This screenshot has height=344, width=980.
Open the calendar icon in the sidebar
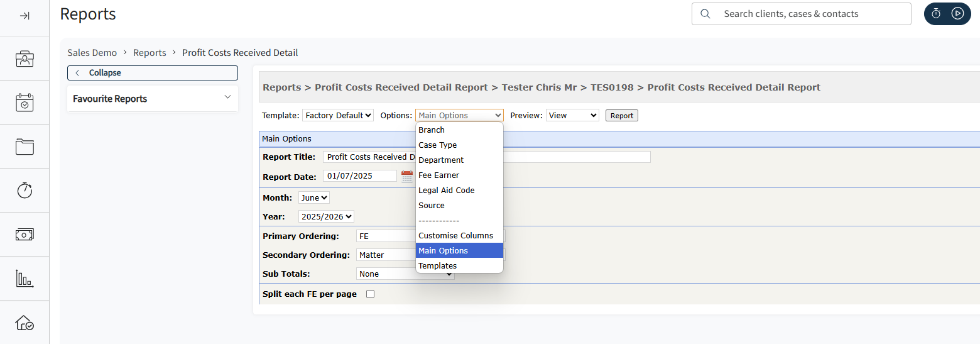tap(24, 103)
